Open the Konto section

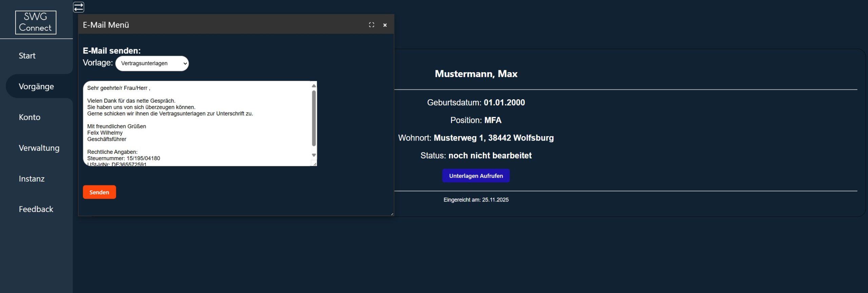click(29, 117)
